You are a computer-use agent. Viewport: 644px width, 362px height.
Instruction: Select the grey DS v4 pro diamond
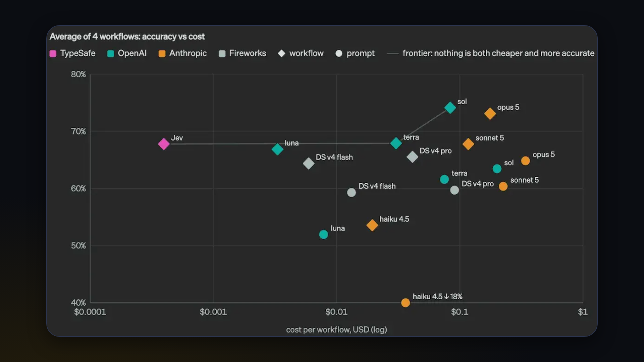[x=412, y=157]
